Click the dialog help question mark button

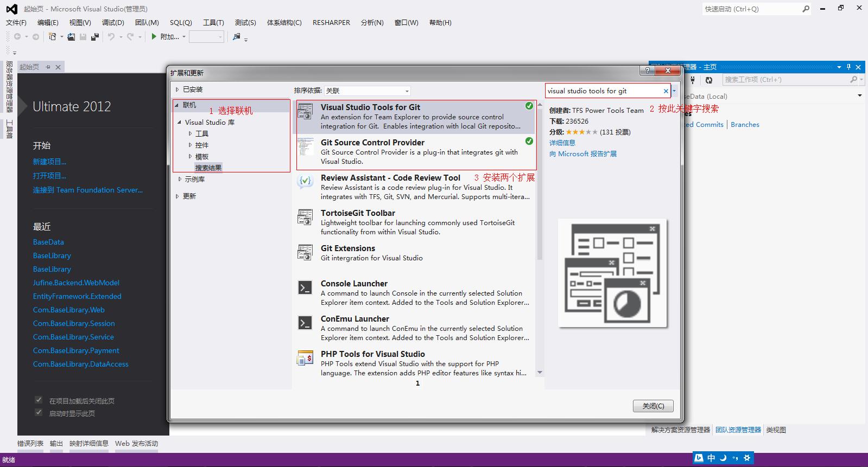pos(647,71)
